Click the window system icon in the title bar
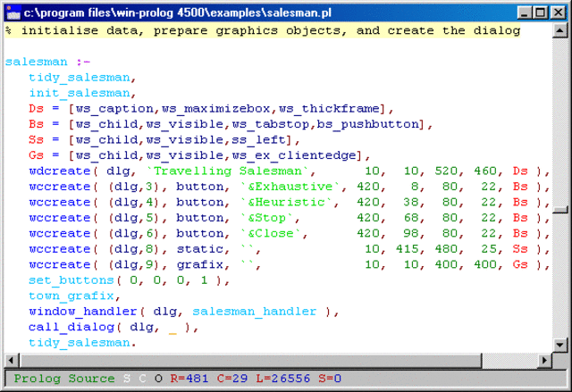Image resolution: width=572 pixels, height=392 pixels. click(x=13, y=13)
